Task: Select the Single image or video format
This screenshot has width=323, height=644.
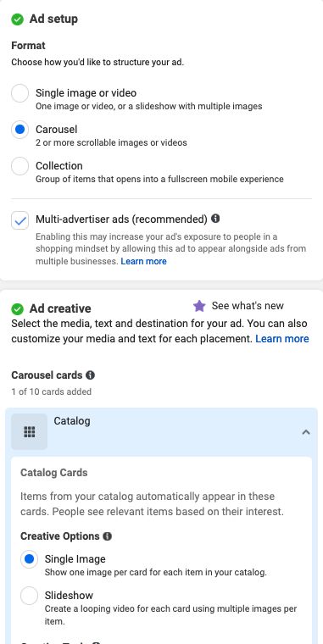Action: coord(19,93)
